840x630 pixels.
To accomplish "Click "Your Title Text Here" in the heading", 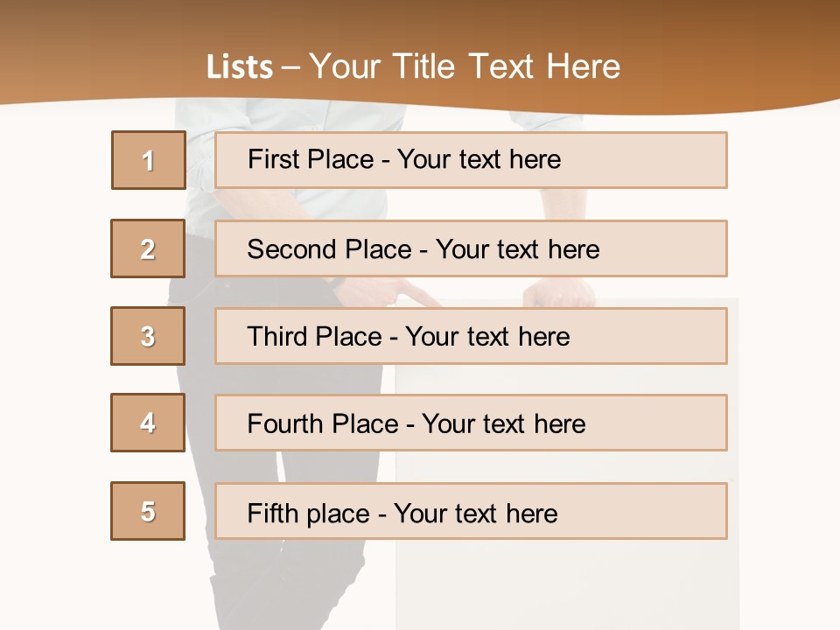I will pos(465,66).
